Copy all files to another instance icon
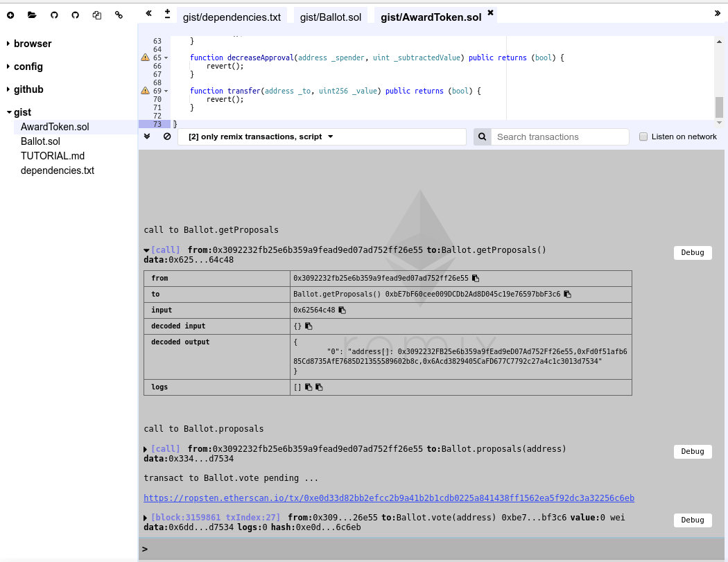Viewport: 728px width, 562px height. pos(96,15)
